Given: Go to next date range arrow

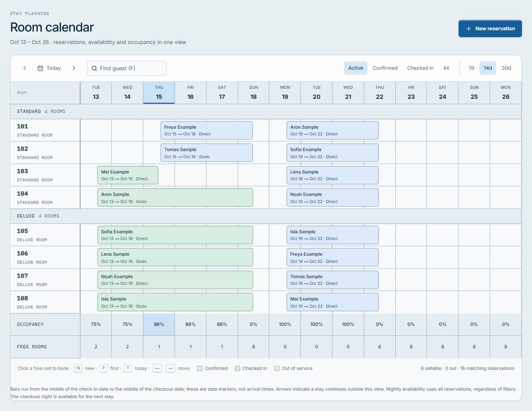Looking at the screenshot, I should (x=74, y=68).
